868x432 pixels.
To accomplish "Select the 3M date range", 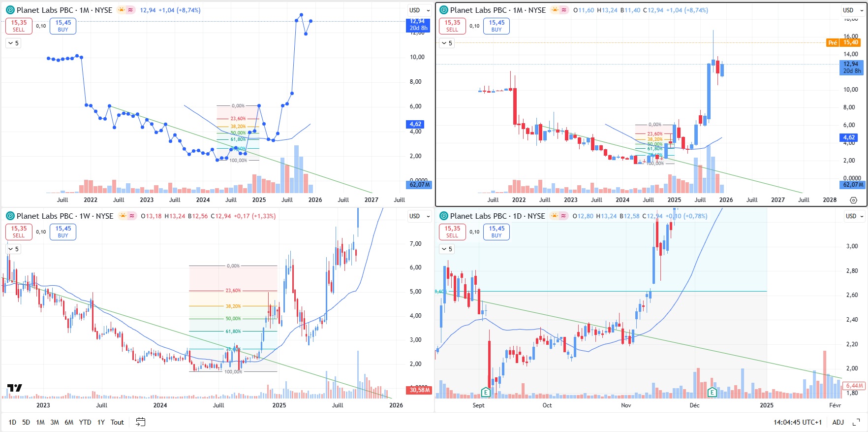I will (x=55, y=422).
